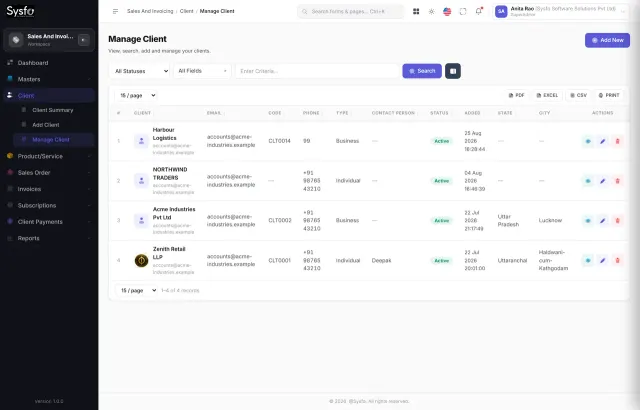The height and width of the screenshot is (410, 640).
Task: Collapse the Client sidebar menu
Action: 49,95
